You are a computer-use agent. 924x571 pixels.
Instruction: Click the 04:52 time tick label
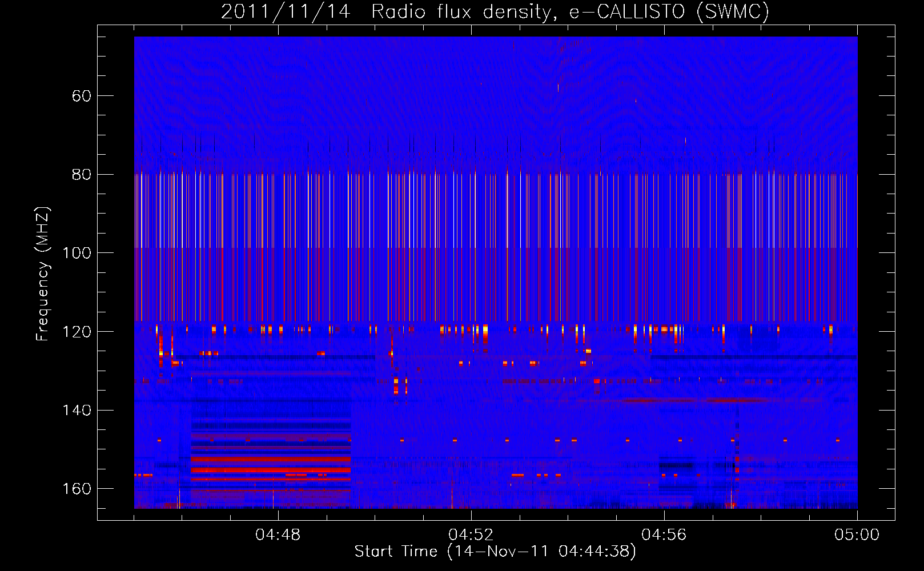(471, 535)
